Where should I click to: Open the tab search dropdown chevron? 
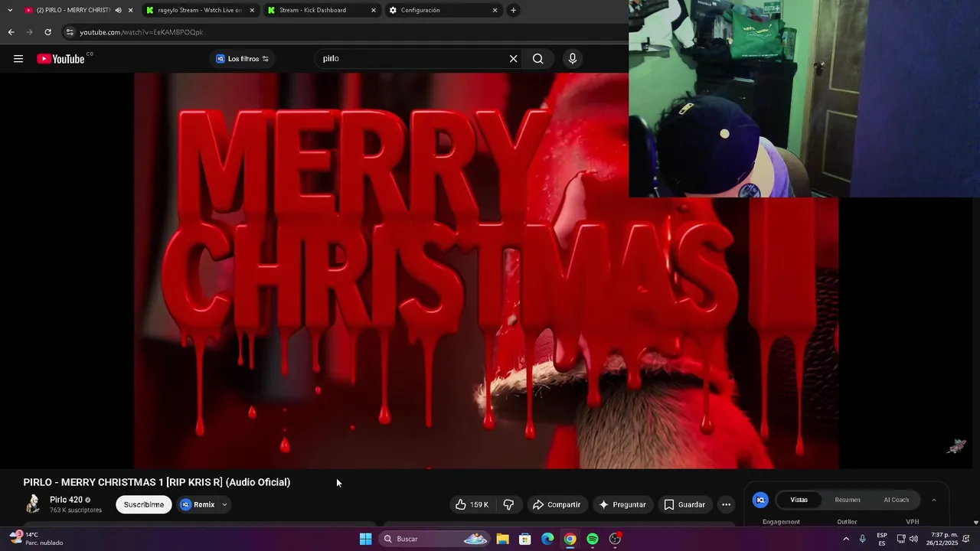click(9, 10)
